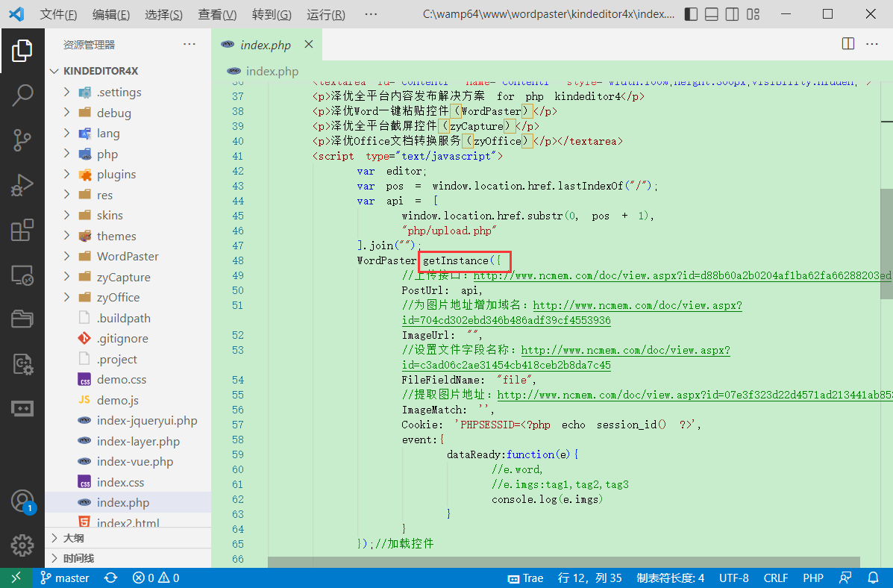Toggle the primary side bar visibility

point(692,14)
